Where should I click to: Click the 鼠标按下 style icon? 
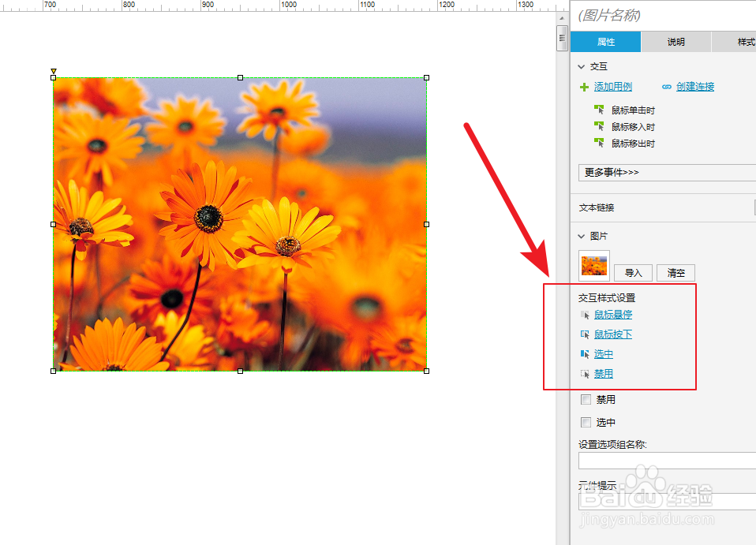click(x=585, y=334)
